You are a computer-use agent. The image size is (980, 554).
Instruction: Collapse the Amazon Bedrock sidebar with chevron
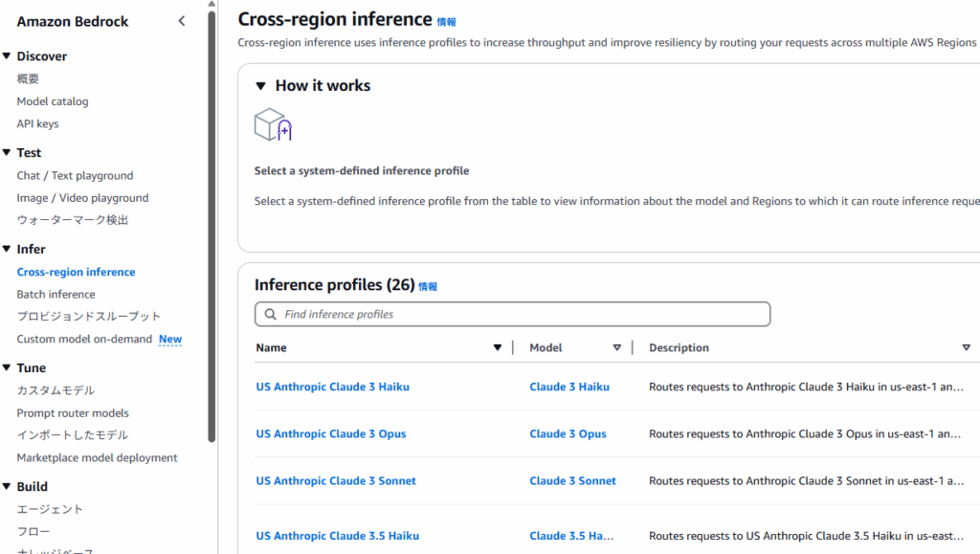coord(182,21)
